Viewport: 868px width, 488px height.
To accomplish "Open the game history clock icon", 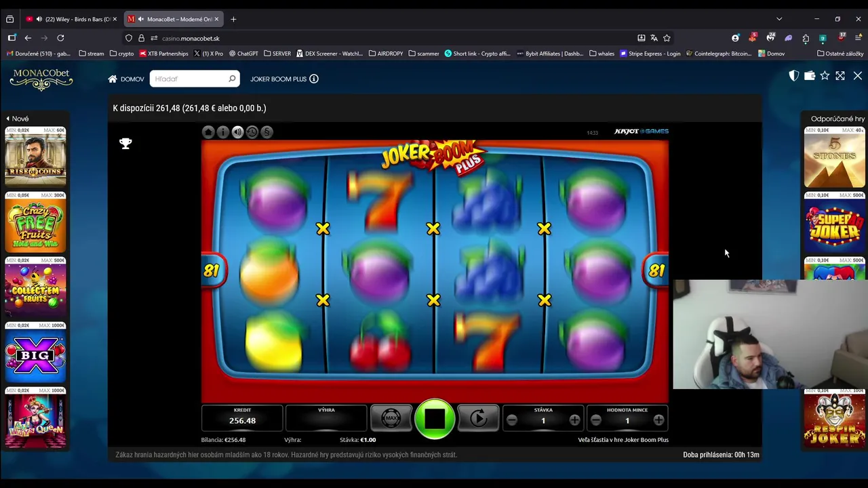I will click(x=252, y=132).
